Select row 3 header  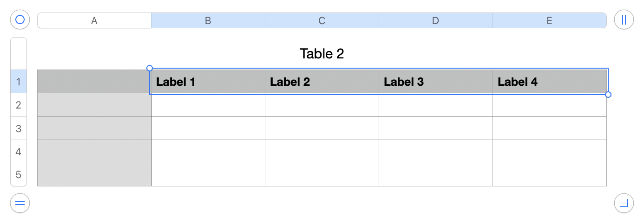19,128
